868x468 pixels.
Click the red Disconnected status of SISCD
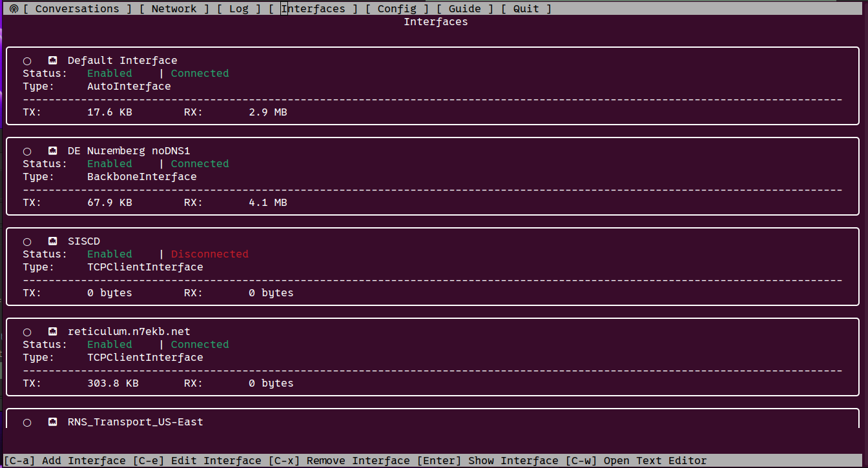tap(209, 254)
